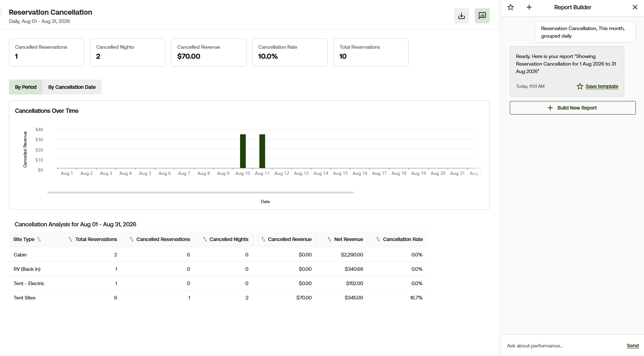Click the star icon beside Save template

580,86
